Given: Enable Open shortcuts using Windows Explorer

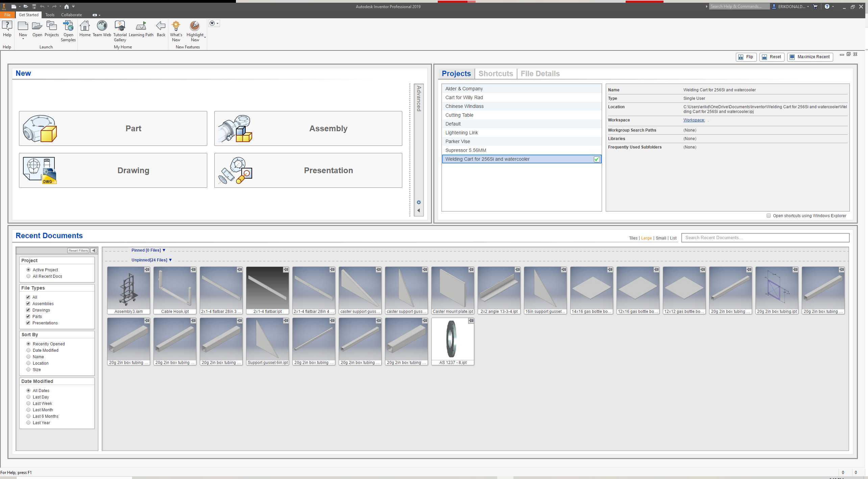Looking at the screenshot, I should (x=769, y=215).
